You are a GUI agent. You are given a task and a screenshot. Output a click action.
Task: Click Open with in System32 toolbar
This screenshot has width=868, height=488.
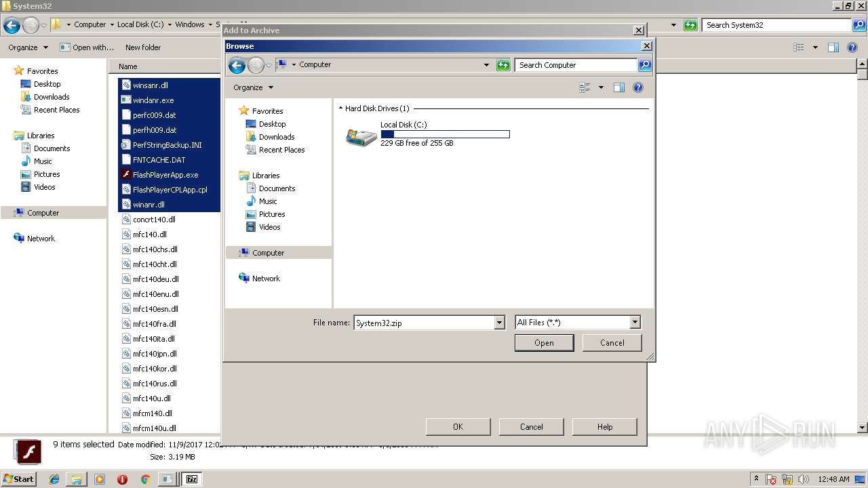88,47
